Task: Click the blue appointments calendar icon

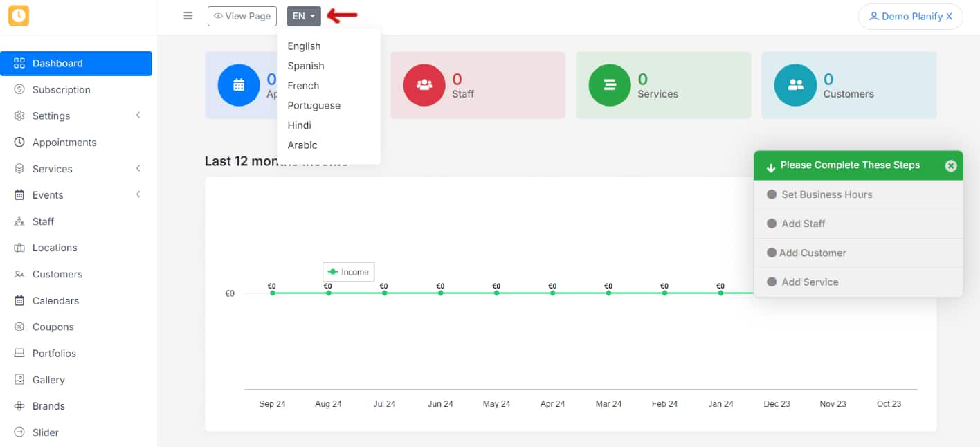Action: point(239,85)
